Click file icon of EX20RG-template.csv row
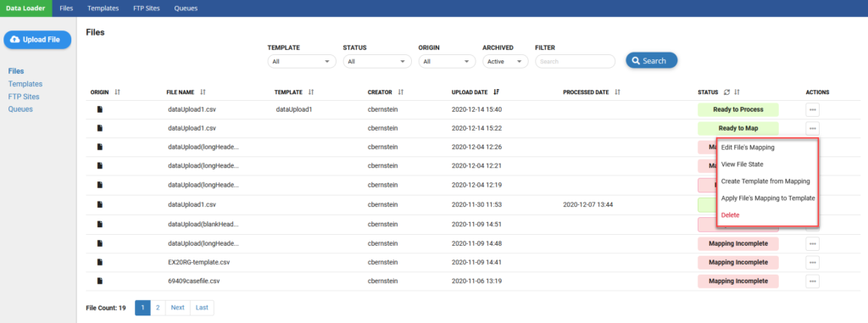The width and height of the screenshot is (868, 323). (x=100, y=262)
